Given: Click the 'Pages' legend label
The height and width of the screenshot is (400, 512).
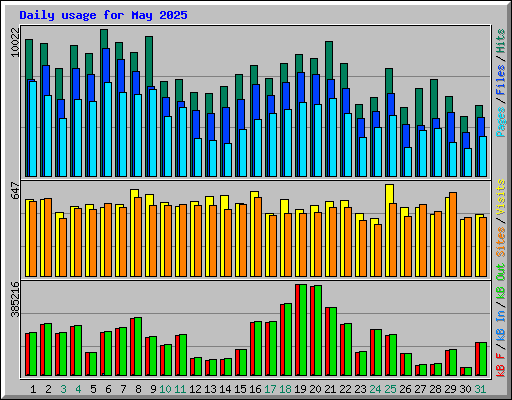Looking at the screenshot, I should click(501, 122).
